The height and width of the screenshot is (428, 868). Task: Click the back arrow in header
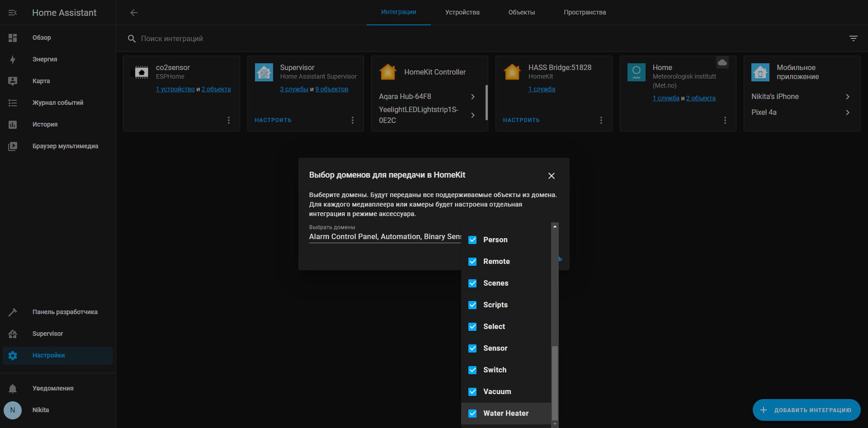point(134,13)
